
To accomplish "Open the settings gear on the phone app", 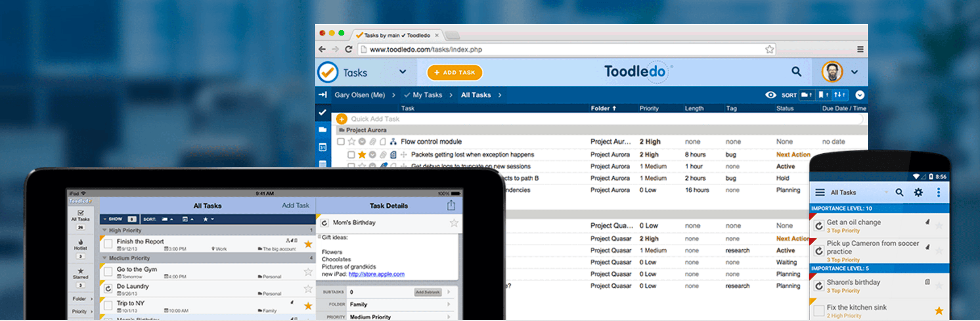I will [918, 192].
